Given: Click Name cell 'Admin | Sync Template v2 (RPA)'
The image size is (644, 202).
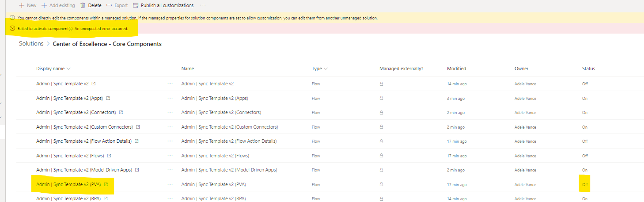Looking at the screenshot, I should [x=213, y=198].
